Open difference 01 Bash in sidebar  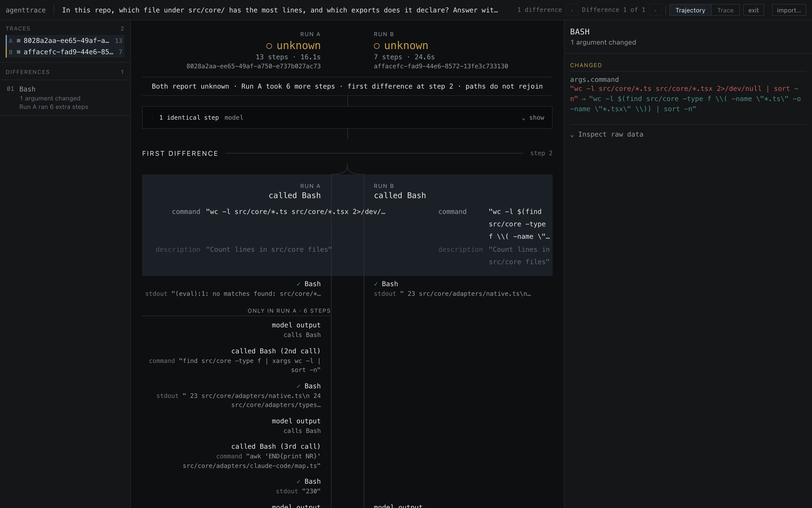tap(65, 98)
